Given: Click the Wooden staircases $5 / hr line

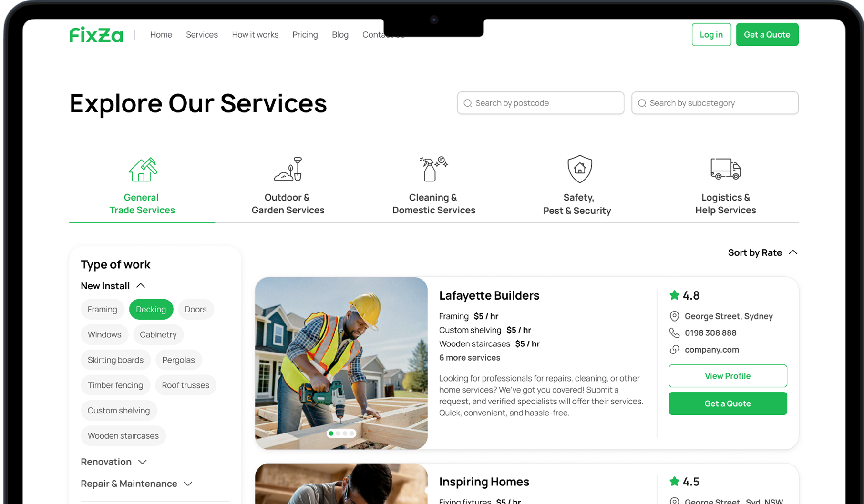Looking at the screenshot, I should (489, 344).
